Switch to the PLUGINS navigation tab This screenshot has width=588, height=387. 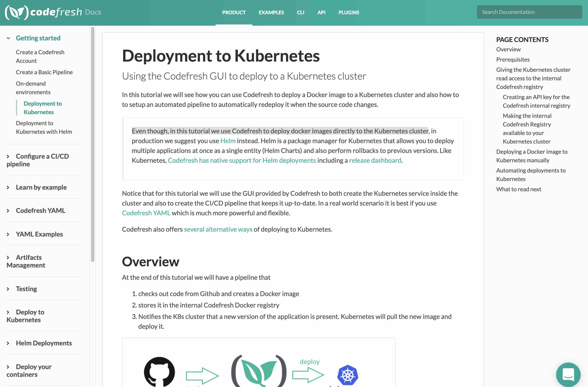349,12
